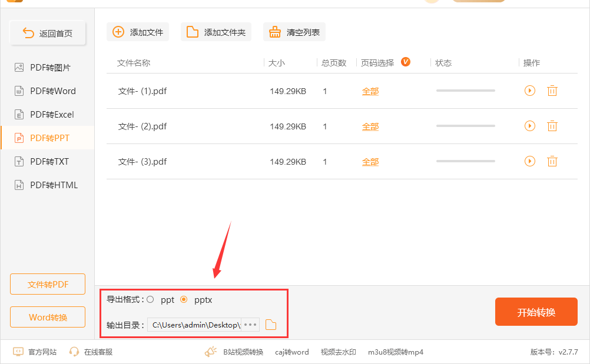The height and width of the screenshot is (364, 590).
Task: Open page selection 全部 for 文件- (3).pdf
Action: [x=370, y=162]
